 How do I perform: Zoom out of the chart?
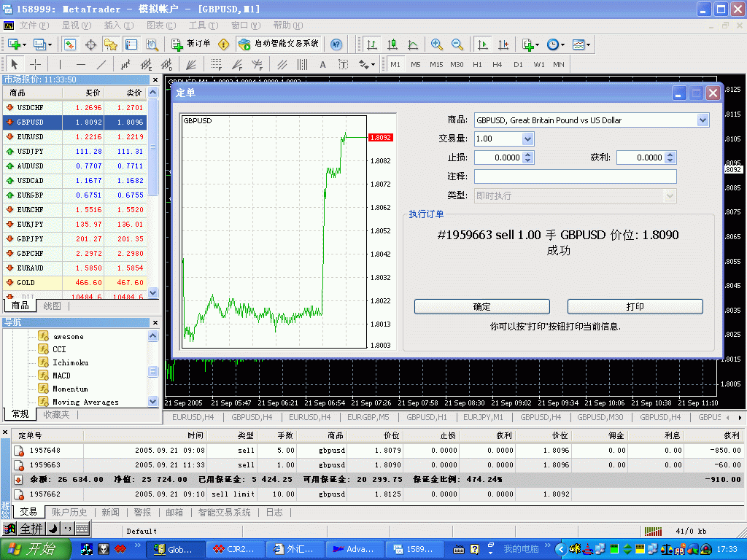[x=457, y=44]
